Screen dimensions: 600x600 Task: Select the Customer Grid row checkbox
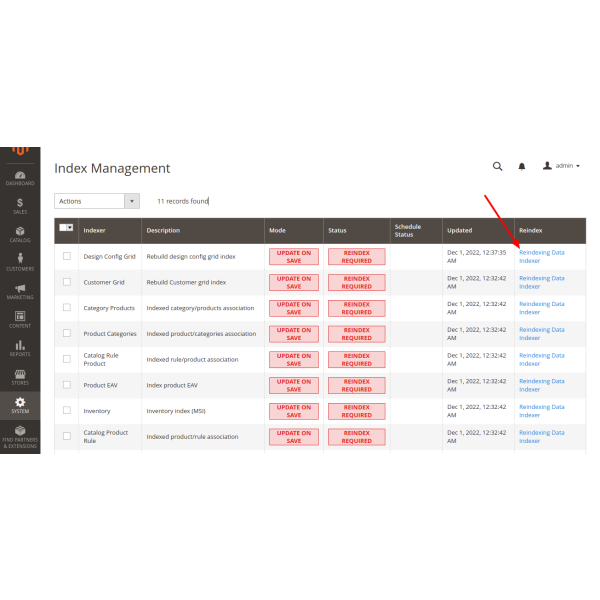(67, 282)
